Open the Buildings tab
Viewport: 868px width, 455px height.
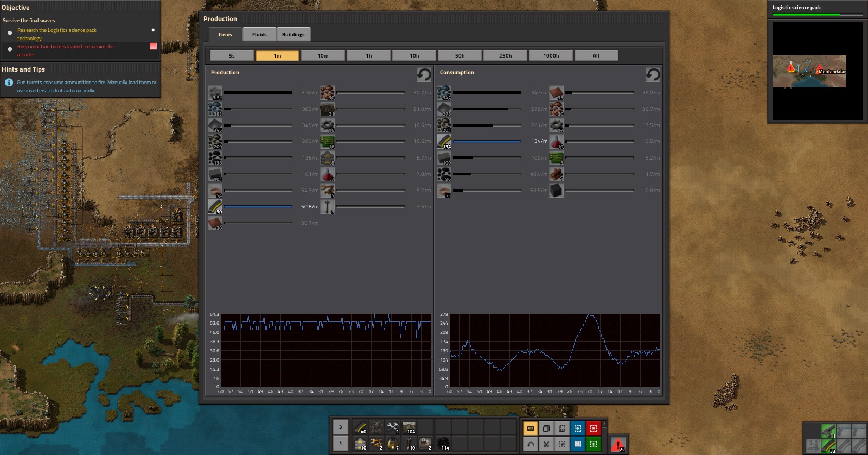click(293, 34)
